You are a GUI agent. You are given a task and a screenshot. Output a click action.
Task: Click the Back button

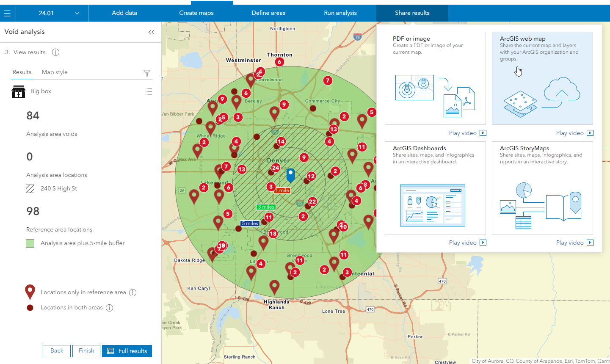56,351
